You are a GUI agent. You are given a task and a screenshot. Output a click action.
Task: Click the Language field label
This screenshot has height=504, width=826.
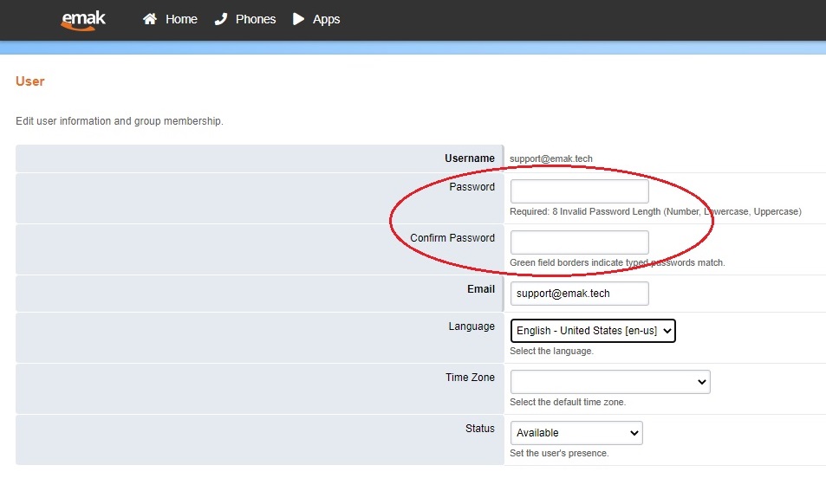tap(472, 326)
